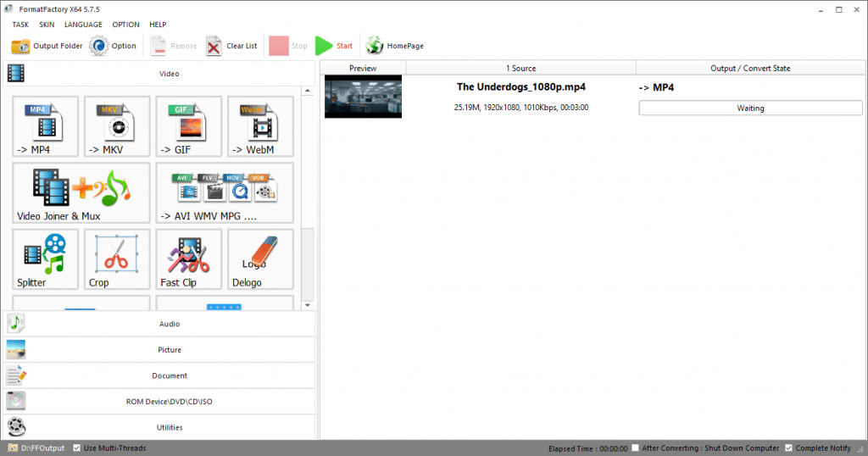
Task: Open the Delogo eraser tool
Action: point(260,259)
